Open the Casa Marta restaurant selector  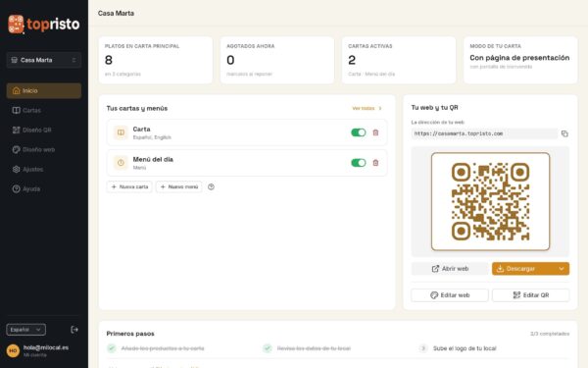pos(44,60)
